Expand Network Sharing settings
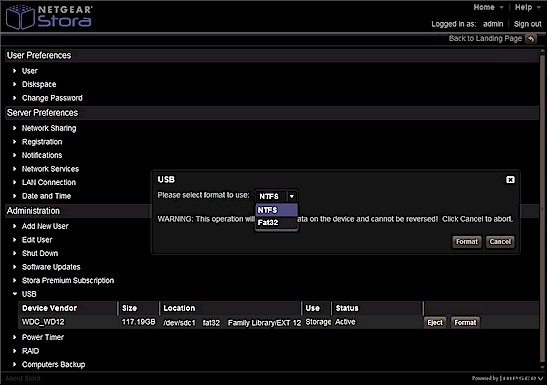 (x=49, y=129)
